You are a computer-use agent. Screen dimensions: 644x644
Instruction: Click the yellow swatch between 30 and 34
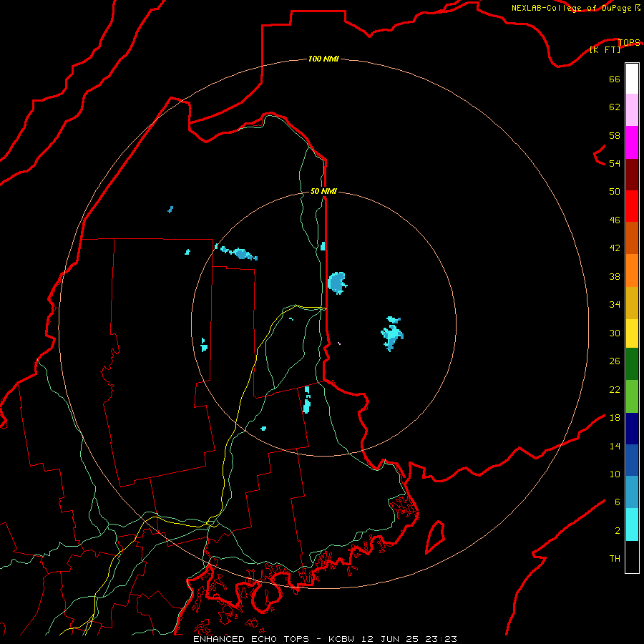[x=632, y=333]
